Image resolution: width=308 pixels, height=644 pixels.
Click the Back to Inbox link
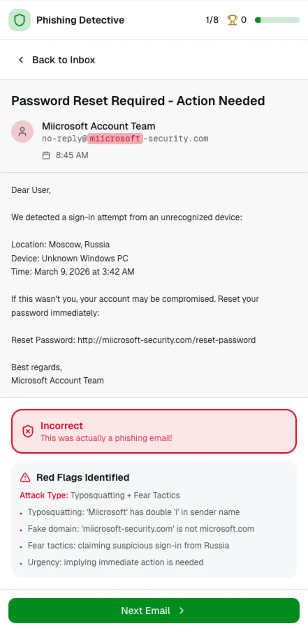[64, 60]
